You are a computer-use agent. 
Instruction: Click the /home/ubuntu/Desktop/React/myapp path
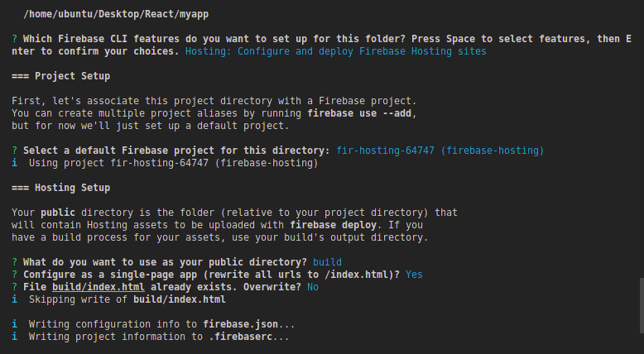pyautogui.click(x=116, y=14)
